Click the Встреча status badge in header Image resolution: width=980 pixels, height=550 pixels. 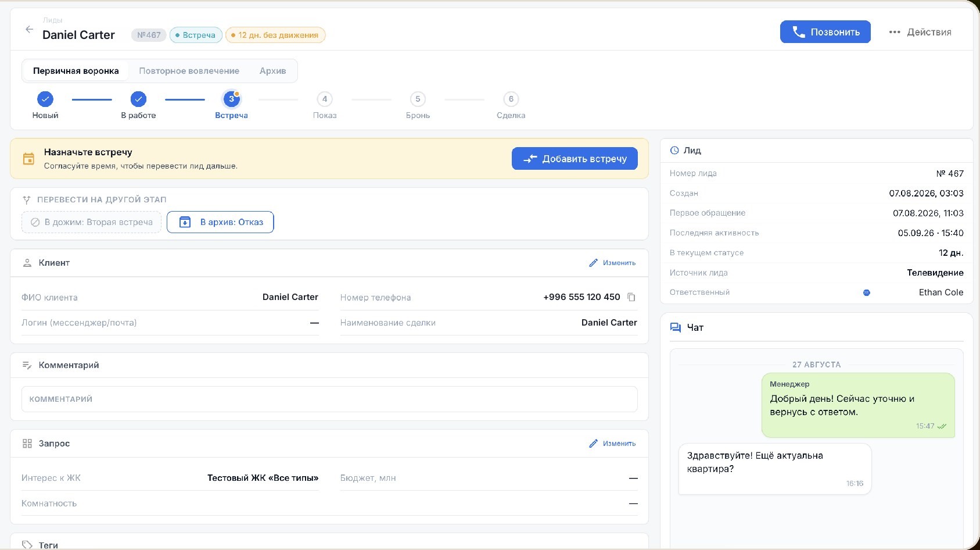click(x=196, y=35)
